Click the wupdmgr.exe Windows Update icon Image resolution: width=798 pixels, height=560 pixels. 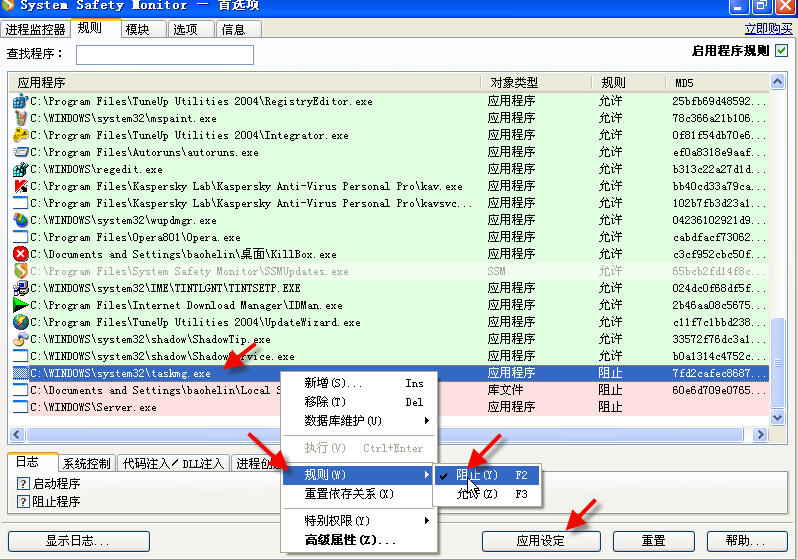point(20,220)
